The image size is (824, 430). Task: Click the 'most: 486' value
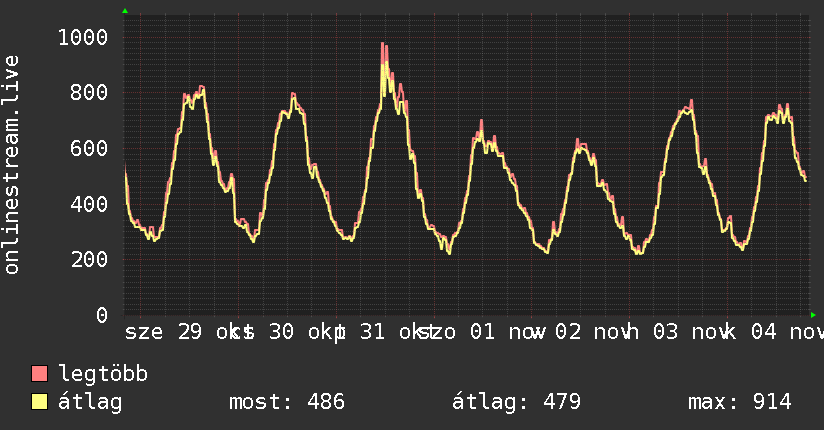coord(287,402)
